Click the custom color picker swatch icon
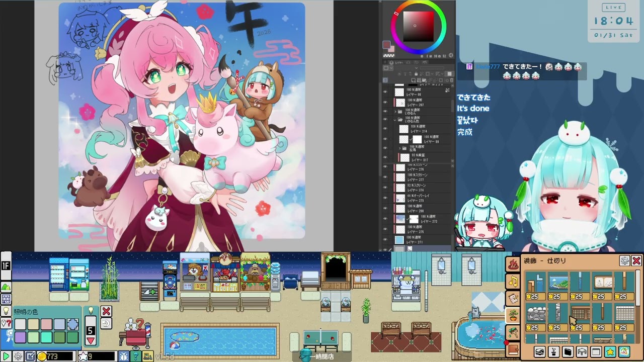Image resolution: width=644 pixels, height=362 pixels. coord(73,324)
